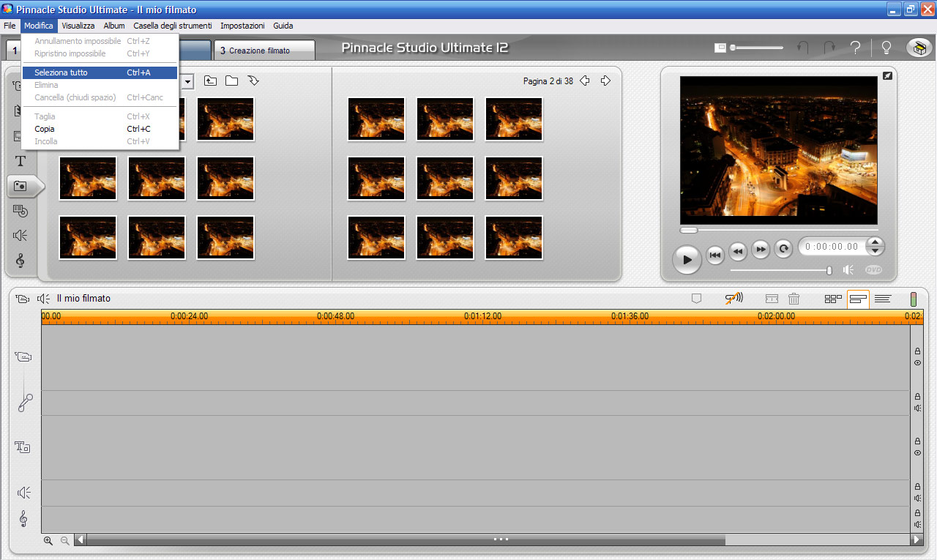Lock the main video track
937x560 pixels.
point(917,351)
